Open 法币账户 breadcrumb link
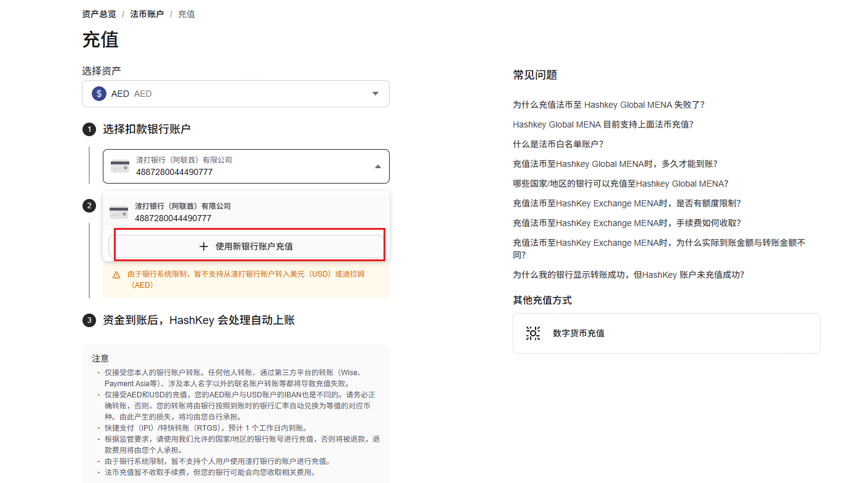The height and width of the screenshot is (483, 868). click(x=147, y=14)
